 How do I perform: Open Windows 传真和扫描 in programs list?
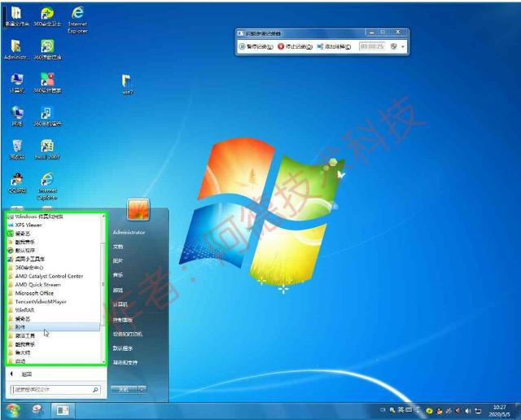pos(54,217)
